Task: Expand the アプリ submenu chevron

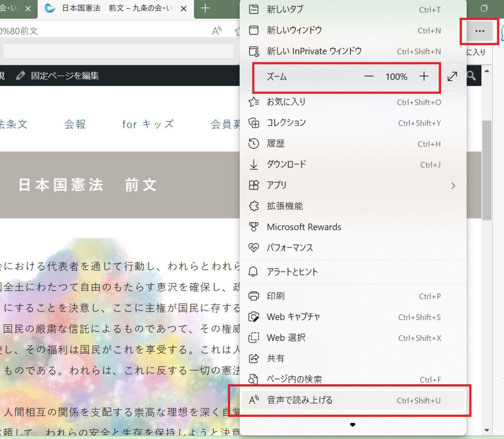Action: (x=453, y=186)
